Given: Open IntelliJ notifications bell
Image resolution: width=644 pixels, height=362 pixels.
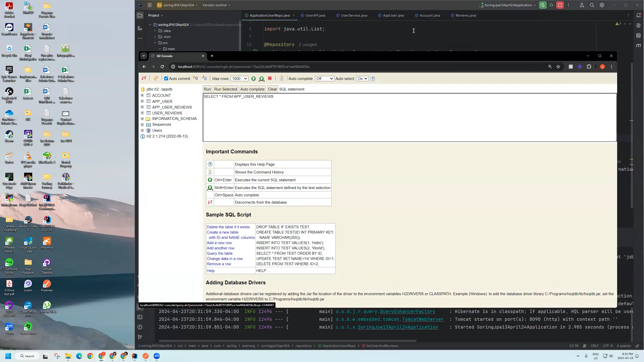Looking at the screenshot, I should click(x=638, y=15).
